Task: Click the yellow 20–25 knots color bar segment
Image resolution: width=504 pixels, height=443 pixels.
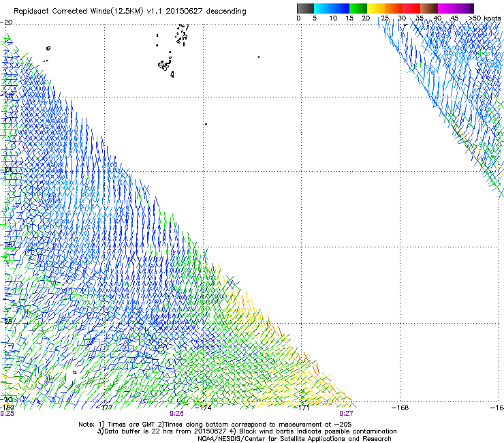Action: (x=376, y=8)
